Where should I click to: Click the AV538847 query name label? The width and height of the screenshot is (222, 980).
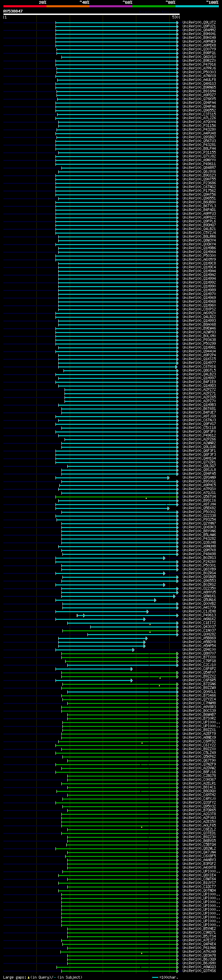[x=13, y=11]
